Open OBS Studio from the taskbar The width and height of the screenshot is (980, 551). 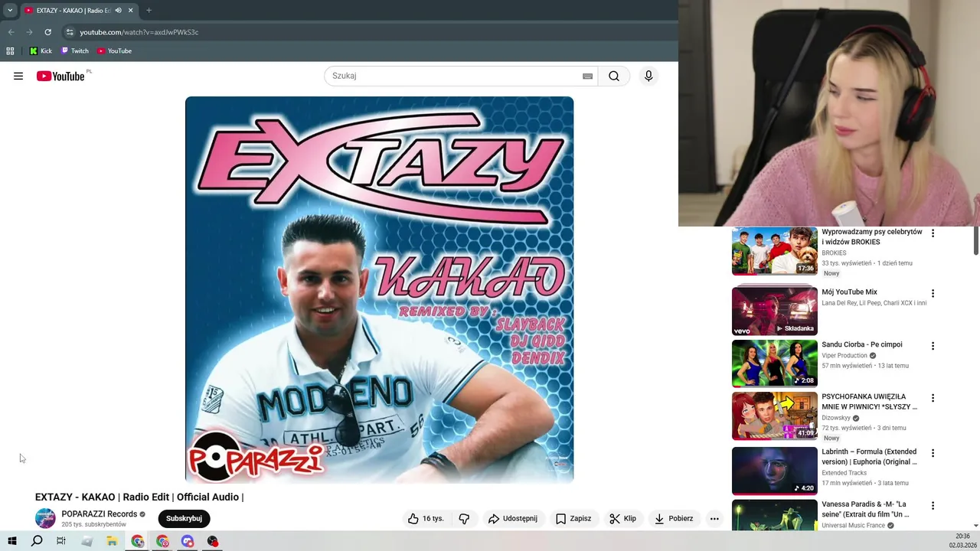212,541
